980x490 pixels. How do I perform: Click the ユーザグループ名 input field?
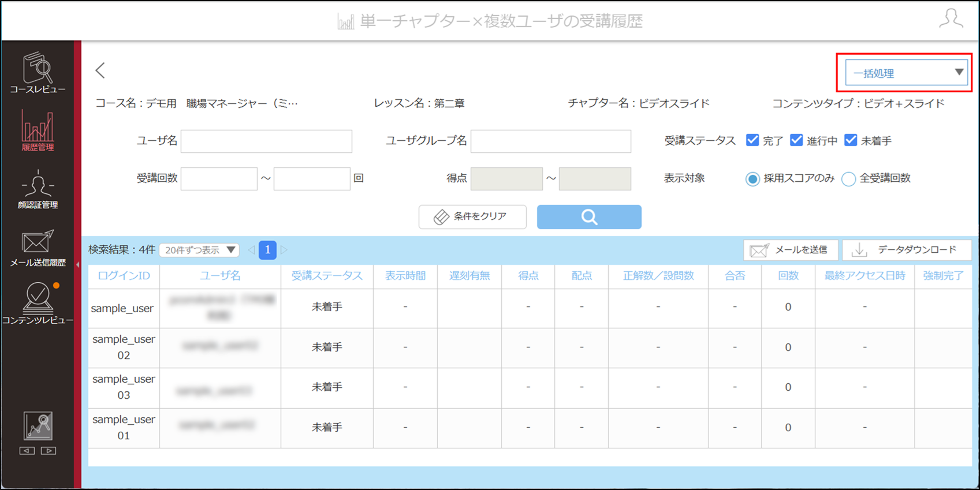[551, 141]
